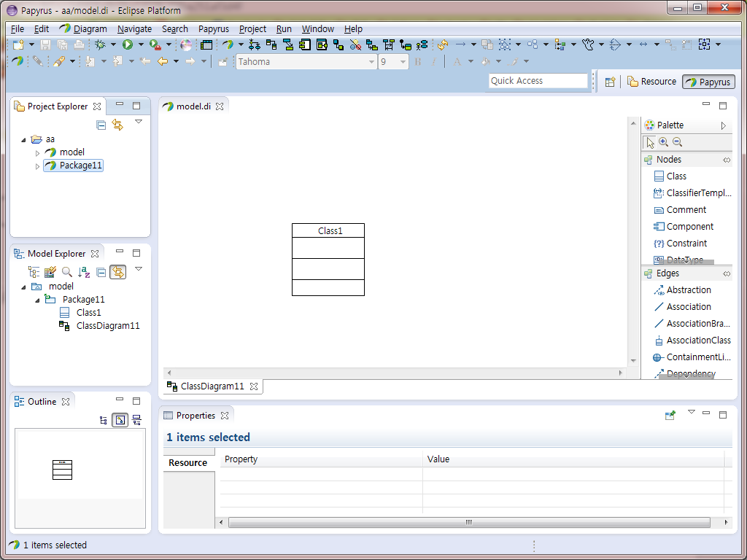Open the Window menu
This screenshot has height=560, width=747.
[x=318, y=29]
